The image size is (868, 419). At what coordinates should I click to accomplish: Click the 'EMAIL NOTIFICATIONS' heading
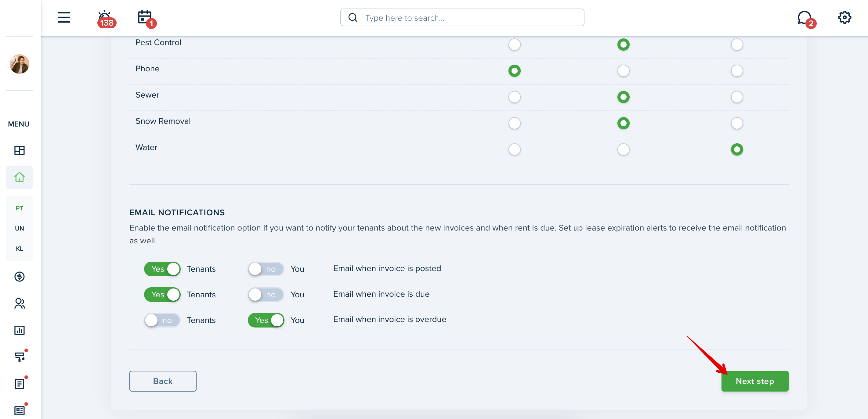(x=177, y=212)
